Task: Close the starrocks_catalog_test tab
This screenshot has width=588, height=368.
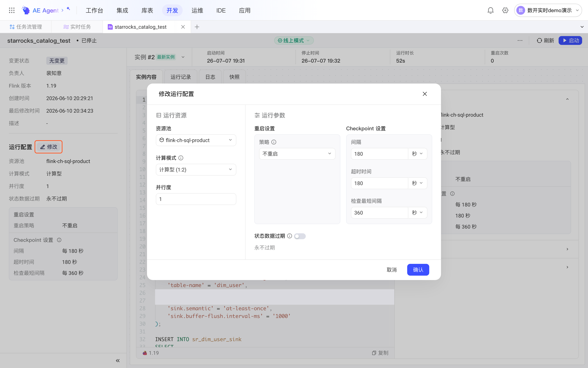Action: click(x=183, y=27)
